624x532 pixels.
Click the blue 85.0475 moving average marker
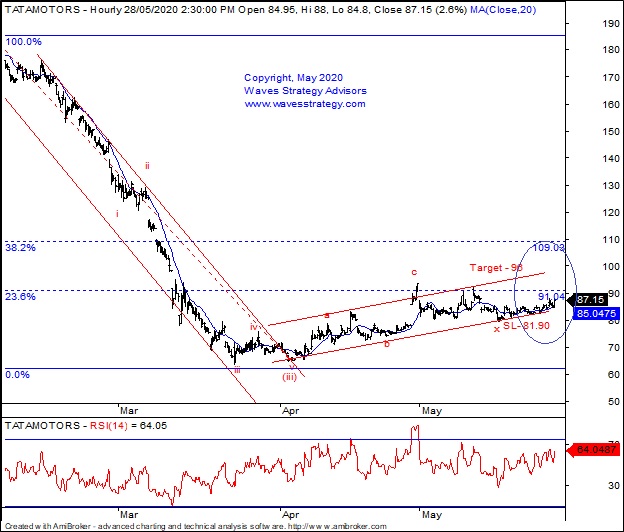tap(596, 313)
